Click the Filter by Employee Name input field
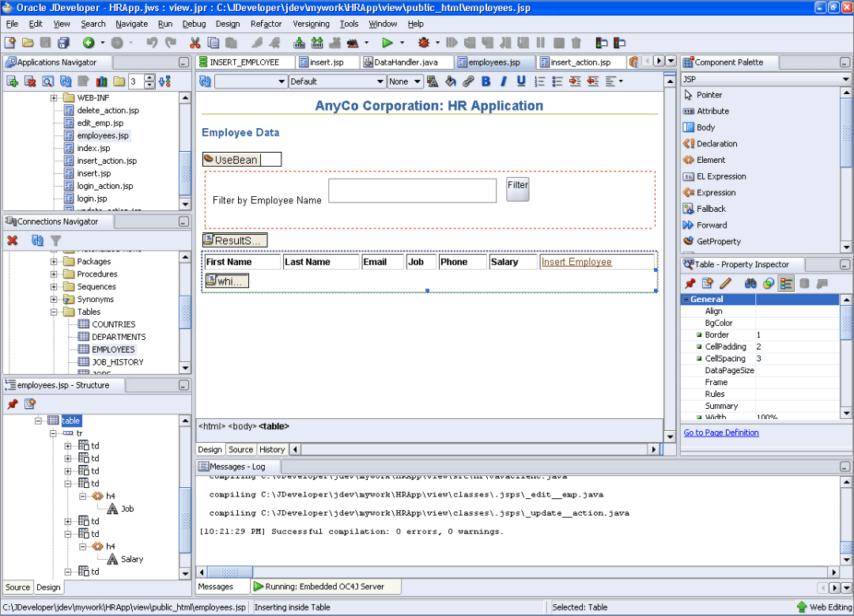The height and width of the screenshot is (616, 854). coord(412,191)
